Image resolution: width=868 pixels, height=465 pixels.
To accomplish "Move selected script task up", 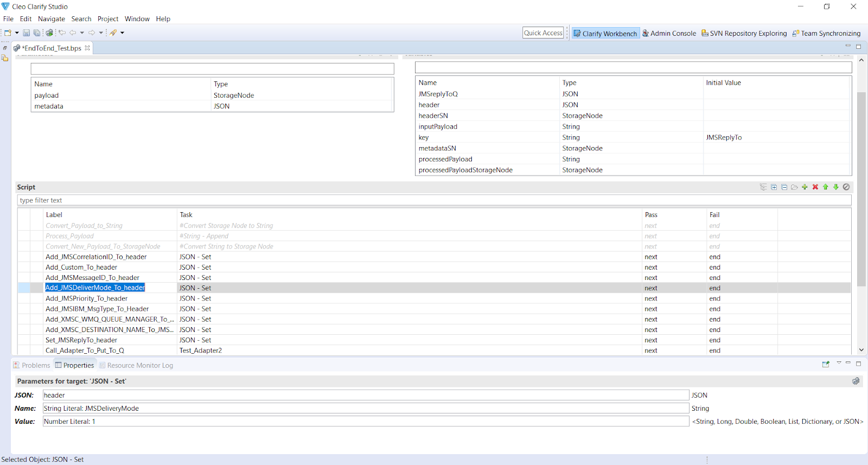I will pos(826,187).
